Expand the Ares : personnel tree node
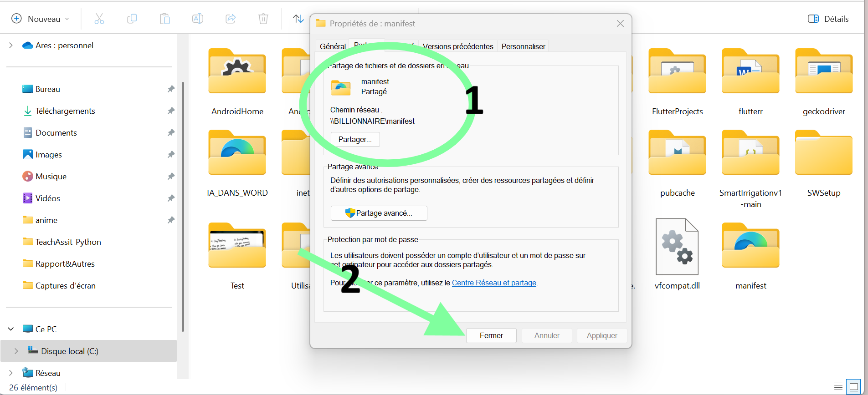868x395 pixels. 11,45
